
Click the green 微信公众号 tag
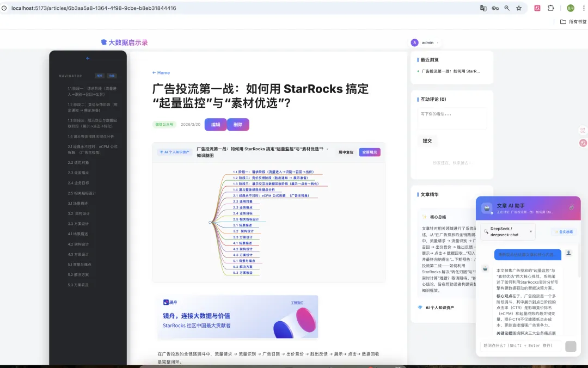(164, 125)
